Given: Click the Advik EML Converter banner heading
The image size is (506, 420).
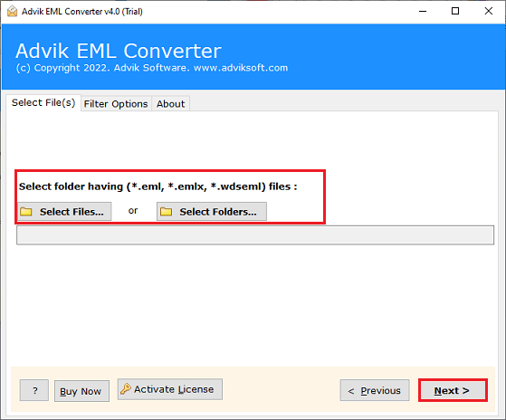Looking at the screenshot, I should point(119,51).
